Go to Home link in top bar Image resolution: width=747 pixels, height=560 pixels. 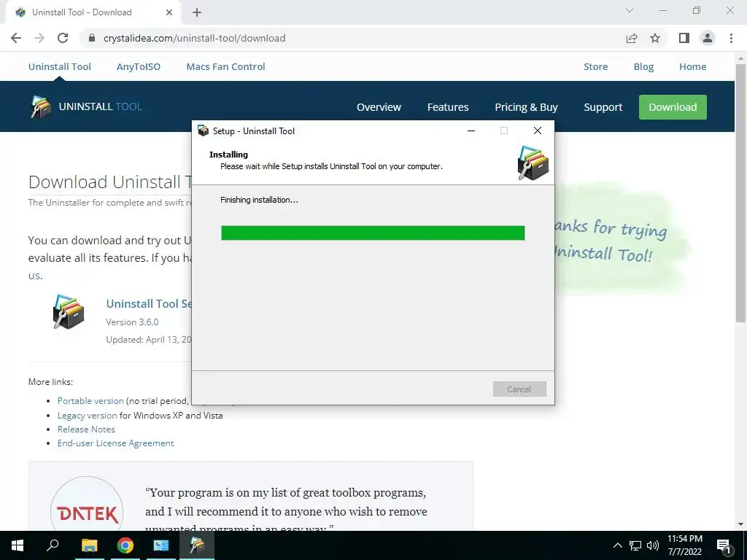[693, 66]
